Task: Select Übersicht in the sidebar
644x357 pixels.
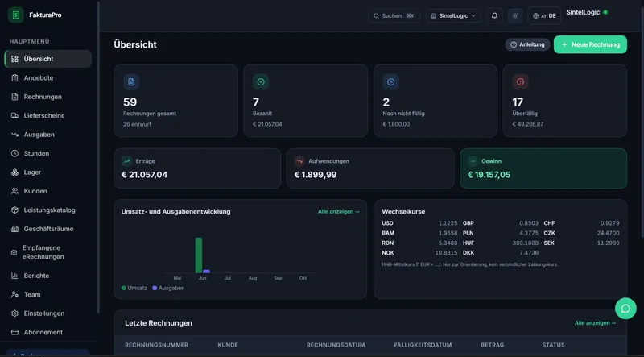Action: 48,59
